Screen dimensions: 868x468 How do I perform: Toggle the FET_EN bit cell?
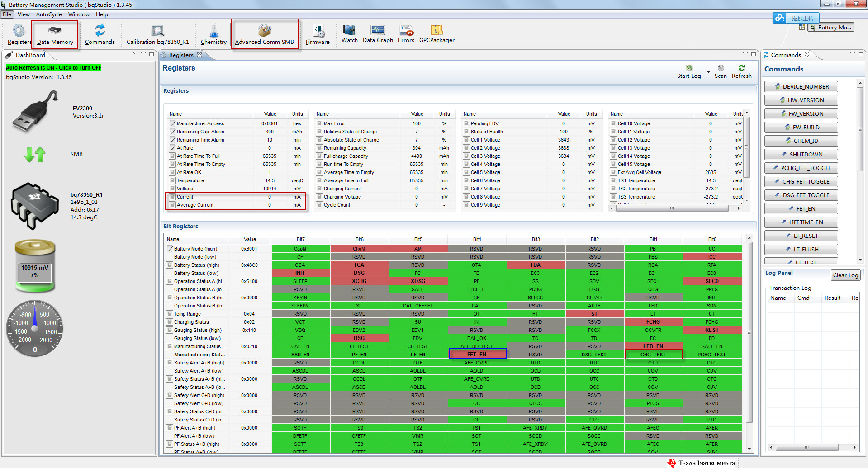click(x=477, y=355)
